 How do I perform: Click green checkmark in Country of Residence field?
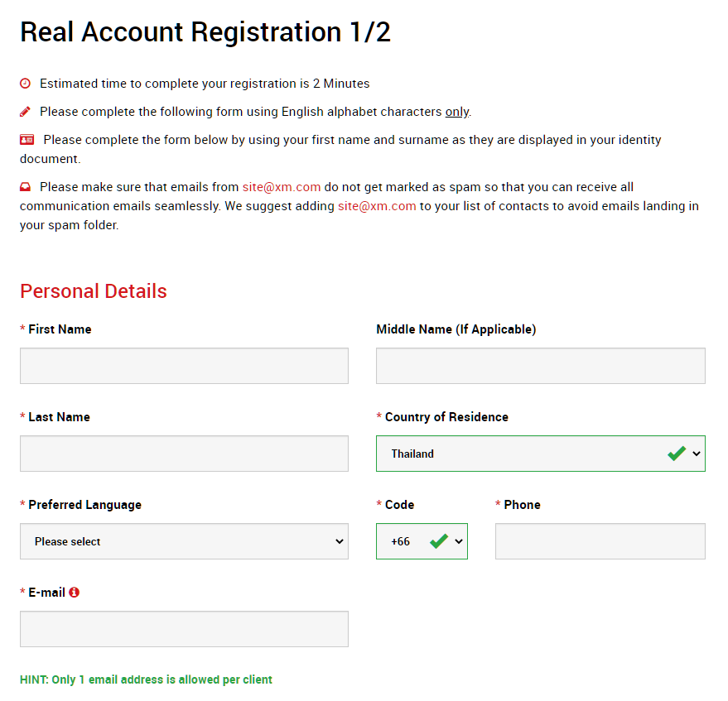pos(677,454)
